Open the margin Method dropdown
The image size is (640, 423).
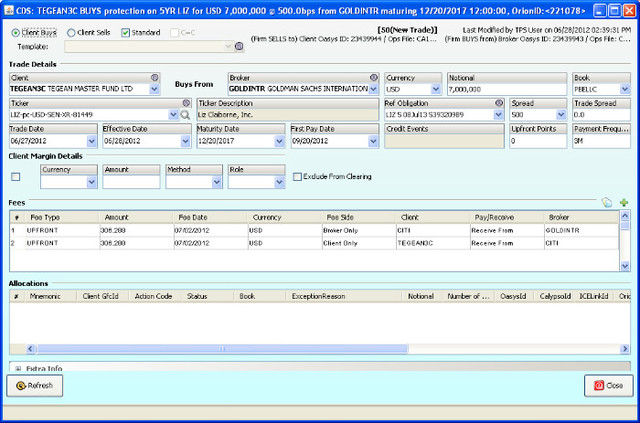pos(217,183)
